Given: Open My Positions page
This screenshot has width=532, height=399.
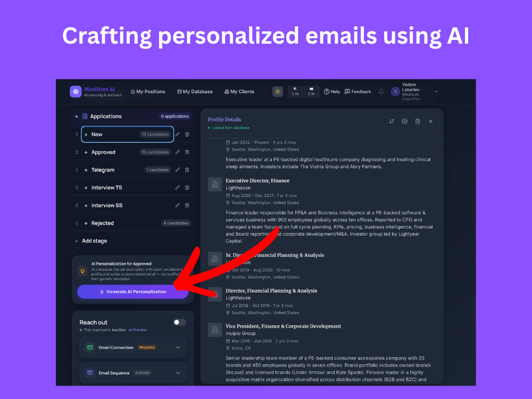Looking at the screenshot, I should point(148,92).
